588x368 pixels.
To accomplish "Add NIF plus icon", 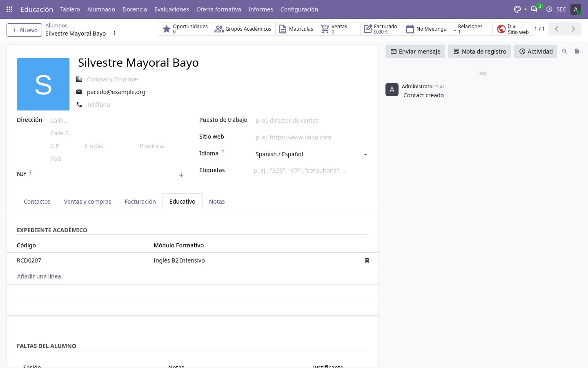I will pos(181,175).
